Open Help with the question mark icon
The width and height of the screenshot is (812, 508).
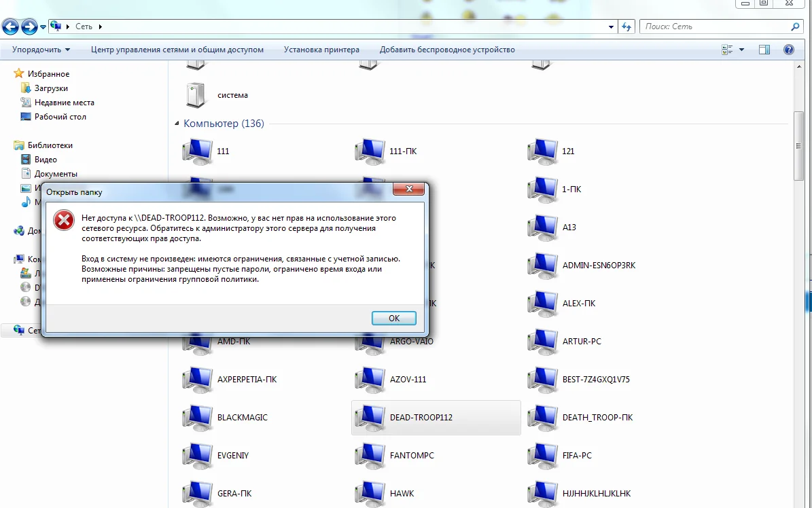(789, 50)
